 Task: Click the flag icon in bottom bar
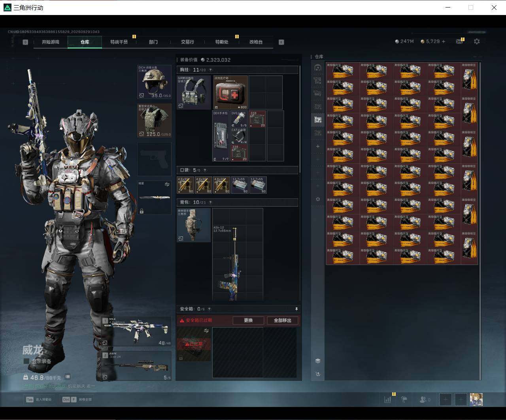tap(404, 399)
